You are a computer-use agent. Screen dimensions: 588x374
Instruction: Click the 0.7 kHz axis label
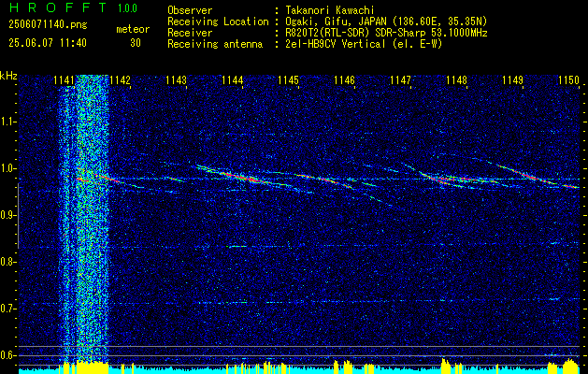(x=7, y=309)
